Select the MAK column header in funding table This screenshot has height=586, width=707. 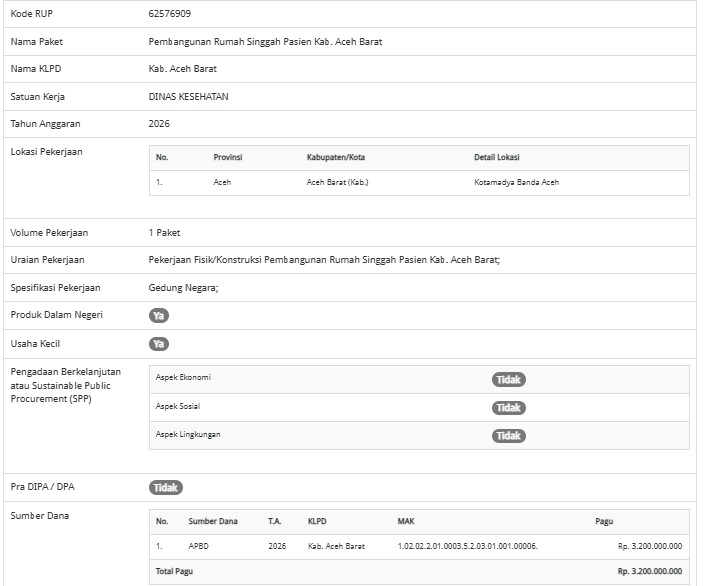406,522
